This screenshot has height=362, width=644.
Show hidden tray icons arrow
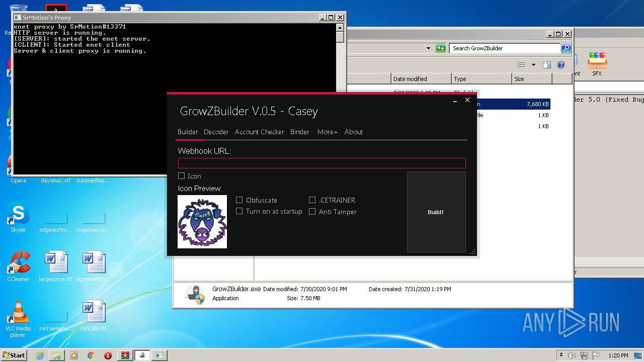pyautogui.click(x=561, y=355)
